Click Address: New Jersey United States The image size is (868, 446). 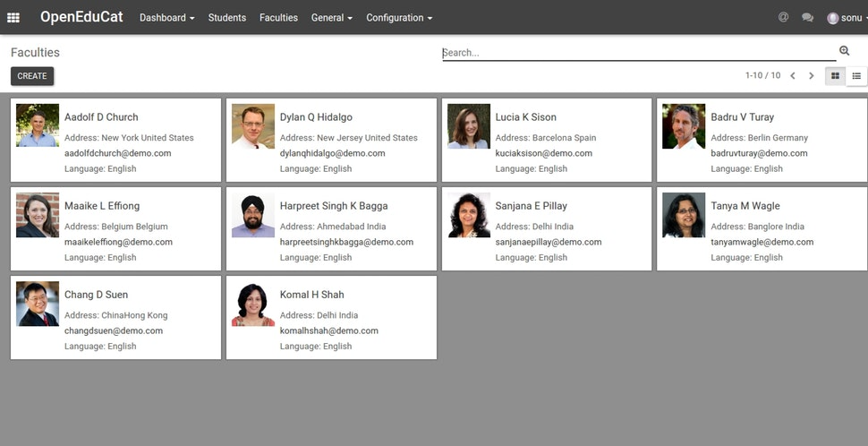coord(349,138)
